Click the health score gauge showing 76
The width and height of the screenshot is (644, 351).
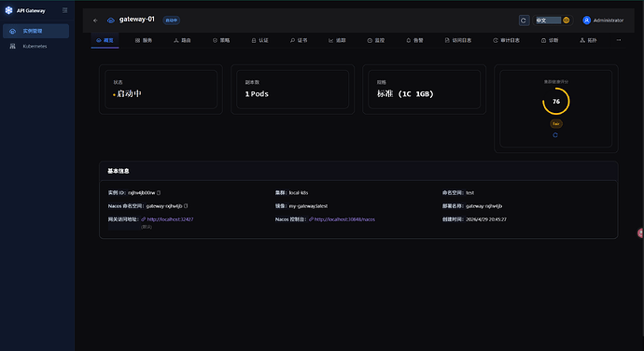point(555,101)
